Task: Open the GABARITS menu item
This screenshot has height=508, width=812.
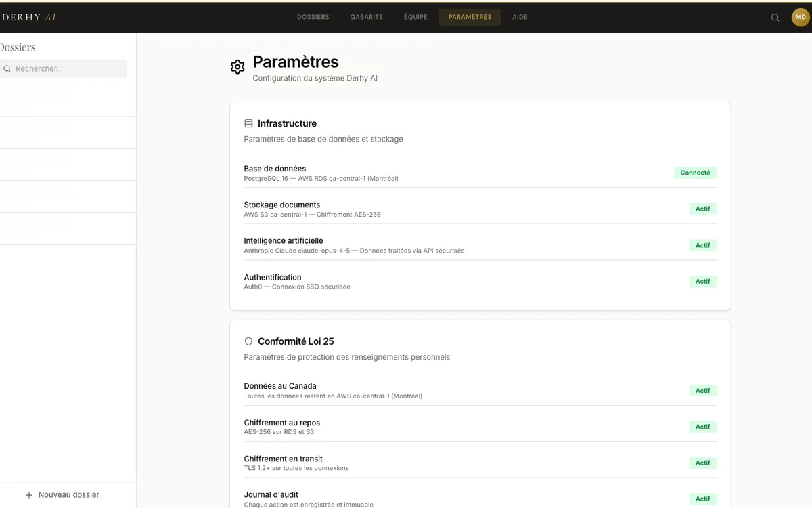Action: coord(366,17)
